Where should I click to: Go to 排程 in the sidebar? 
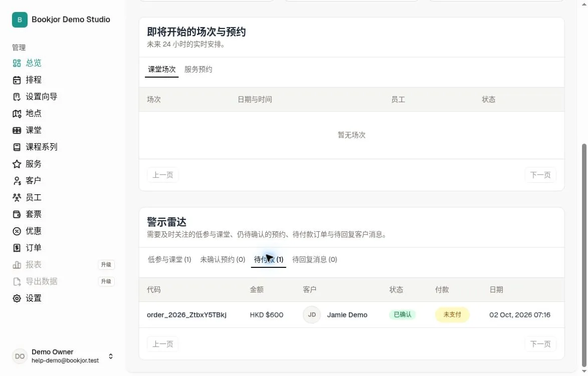click(34, 80)
